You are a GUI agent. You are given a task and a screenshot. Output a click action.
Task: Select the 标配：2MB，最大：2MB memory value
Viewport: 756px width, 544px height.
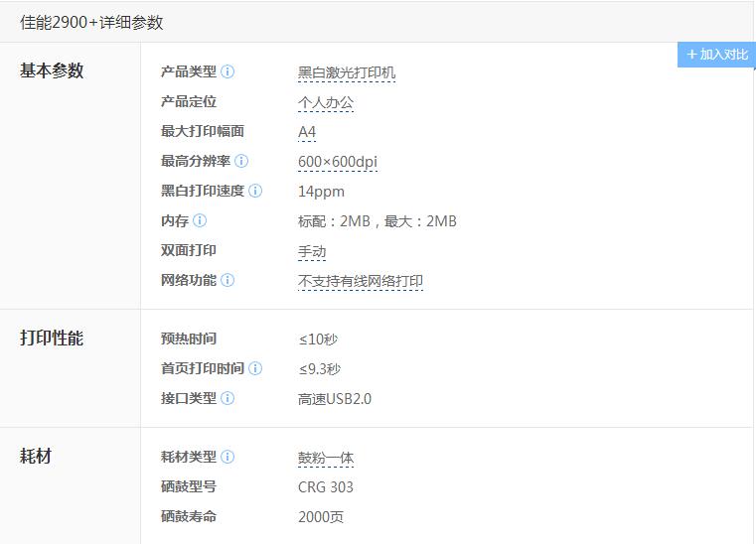(378, 221)
